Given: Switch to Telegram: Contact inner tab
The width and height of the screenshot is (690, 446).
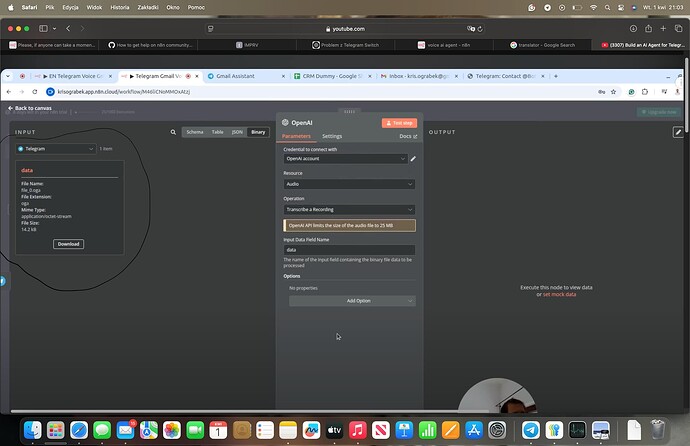Looking at the screenshot, I should 505,76.
